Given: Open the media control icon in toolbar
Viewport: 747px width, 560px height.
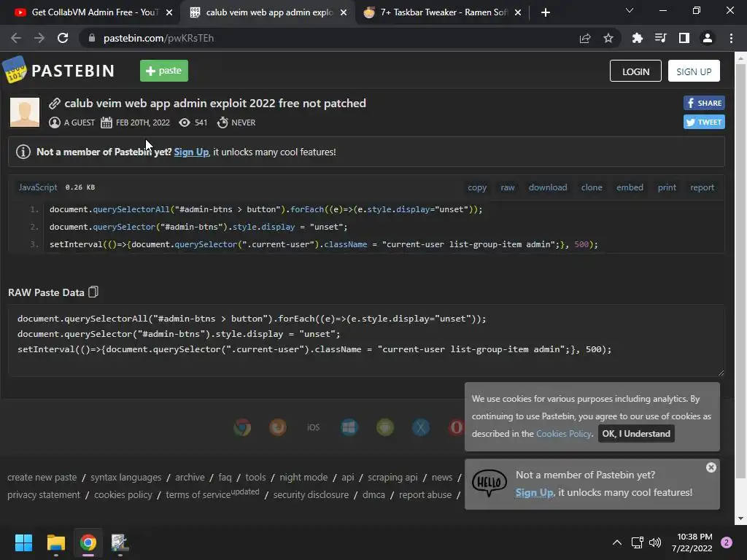Looking at the screenshot, I should 661,38.
